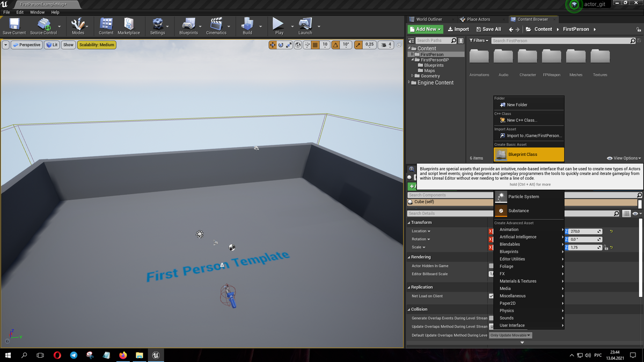Screen dimensions: 644x362
Task: Click the Import button in Content Browser
Action: (x=458, y=29)
